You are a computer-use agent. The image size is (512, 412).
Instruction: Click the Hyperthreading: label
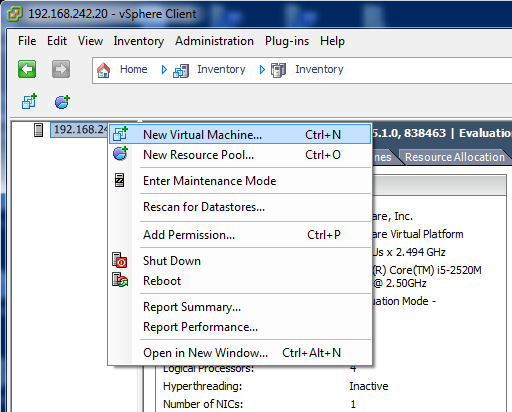coord(202,386)
